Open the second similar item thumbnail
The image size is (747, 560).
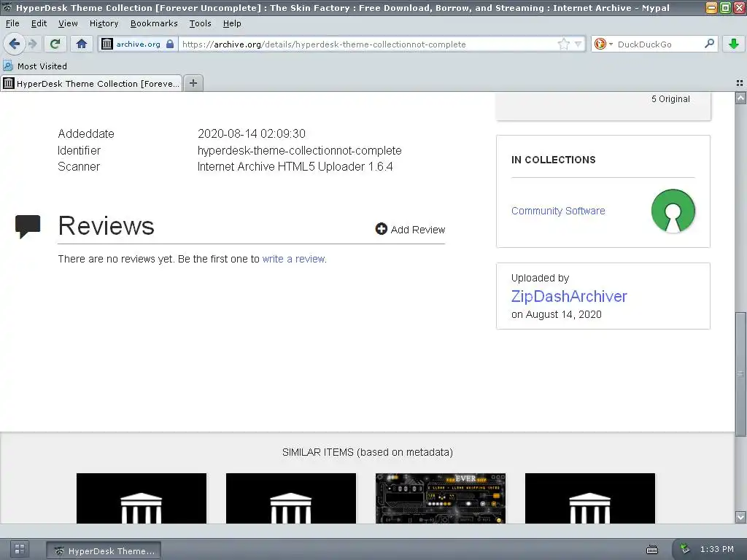click(291, 498)
